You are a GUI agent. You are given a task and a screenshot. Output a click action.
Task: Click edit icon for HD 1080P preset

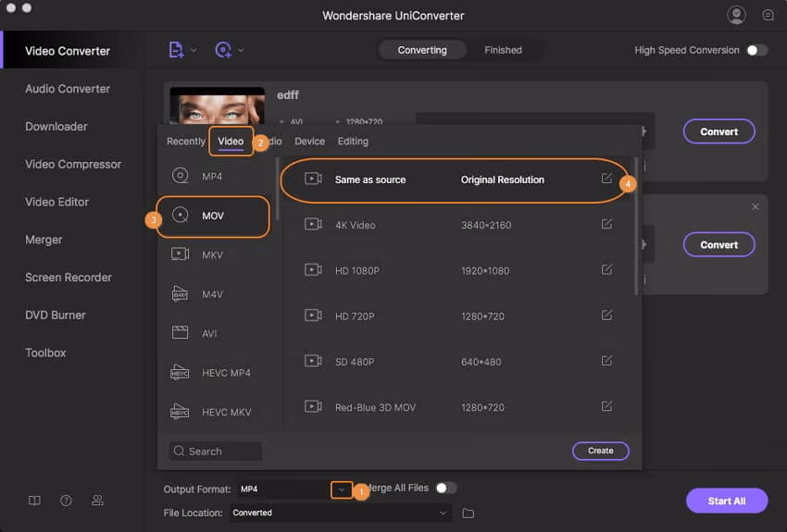click(606, 269)
